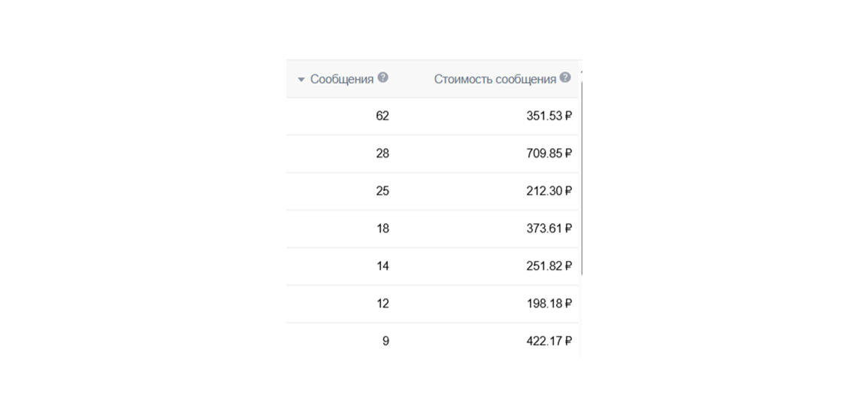Select the cost cell 422.17 ₽
Screen dimensions: 868x409
pos(549,341)
